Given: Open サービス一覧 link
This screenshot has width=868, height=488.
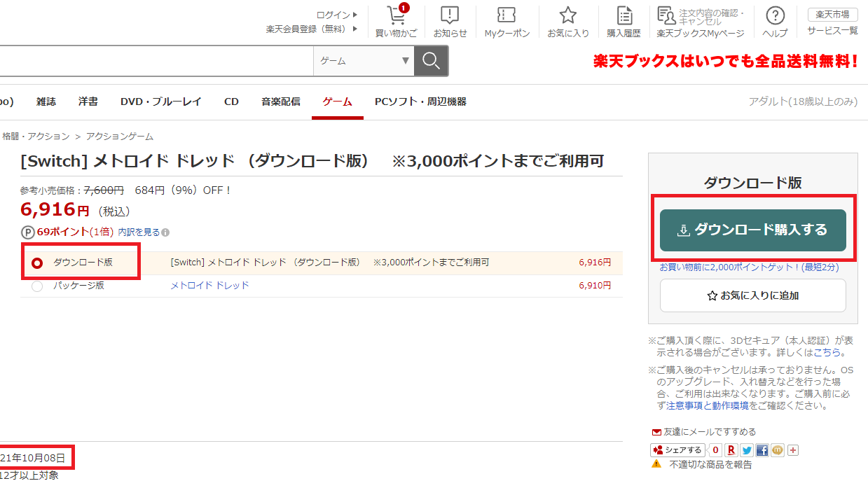Looking at the screenshot, I should coord(832,31).
